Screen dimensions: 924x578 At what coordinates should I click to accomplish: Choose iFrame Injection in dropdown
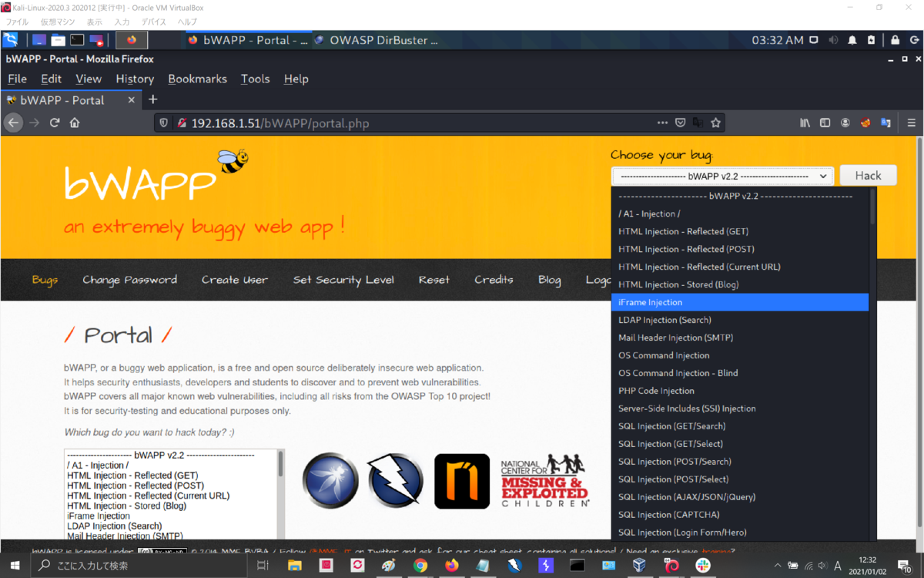click(x=740, y=302)
